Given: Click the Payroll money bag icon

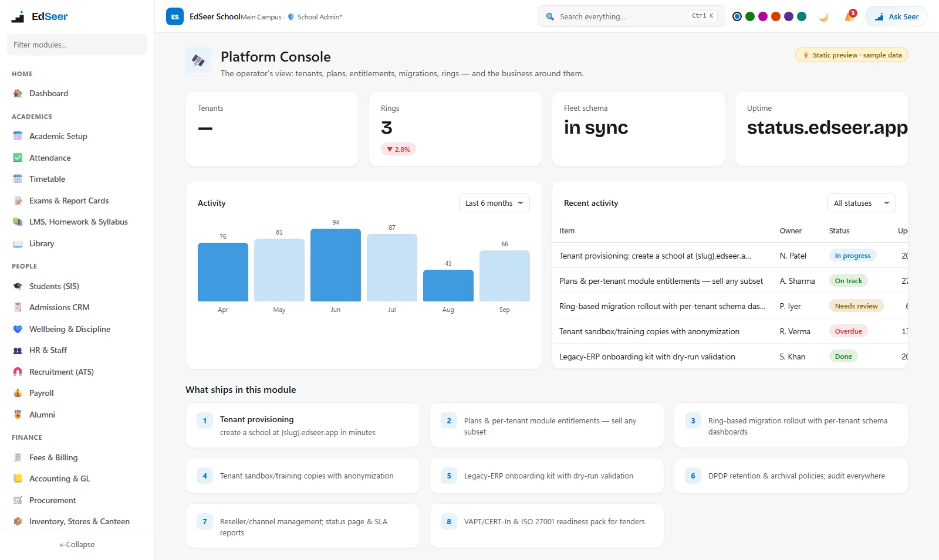Looking at the screenshot, I should point(18,393).
